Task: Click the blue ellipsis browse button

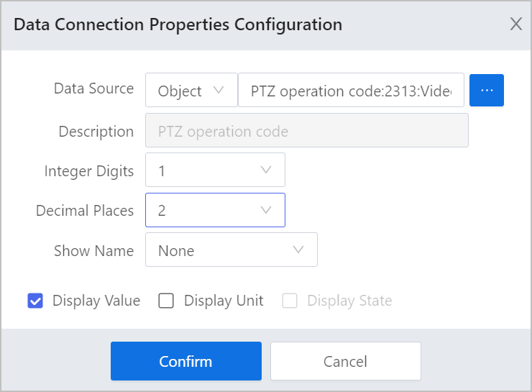Action: [x=486, y=91]
